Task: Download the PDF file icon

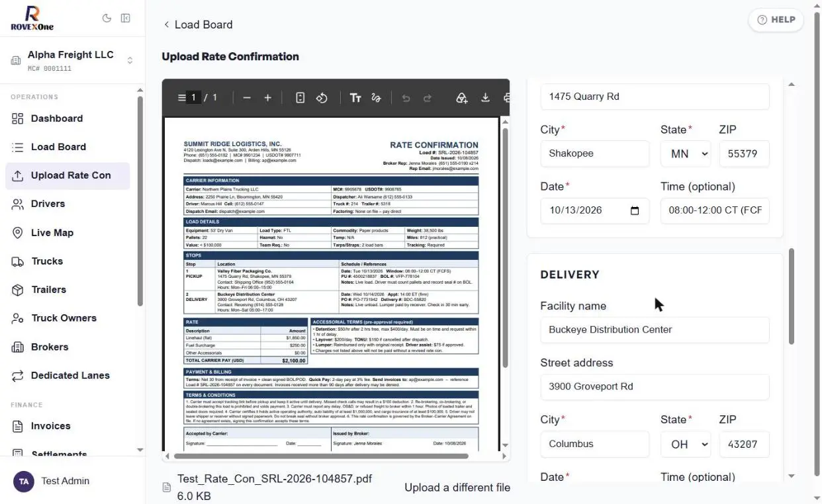Action: pyautogui.click(x=485, y=97)
